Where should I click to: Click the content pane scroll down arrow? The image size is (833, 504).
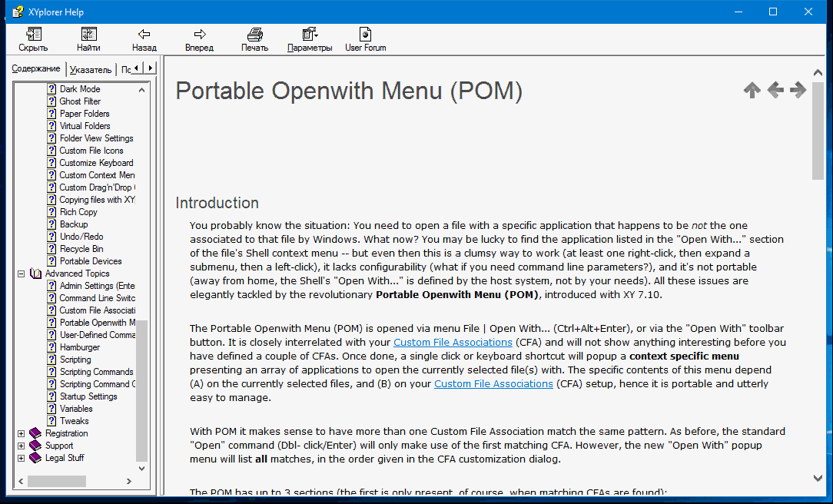(818, 478)
